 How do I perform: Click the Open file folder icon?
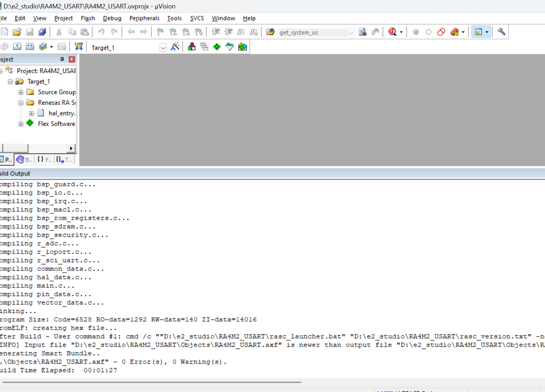(17, 32)
